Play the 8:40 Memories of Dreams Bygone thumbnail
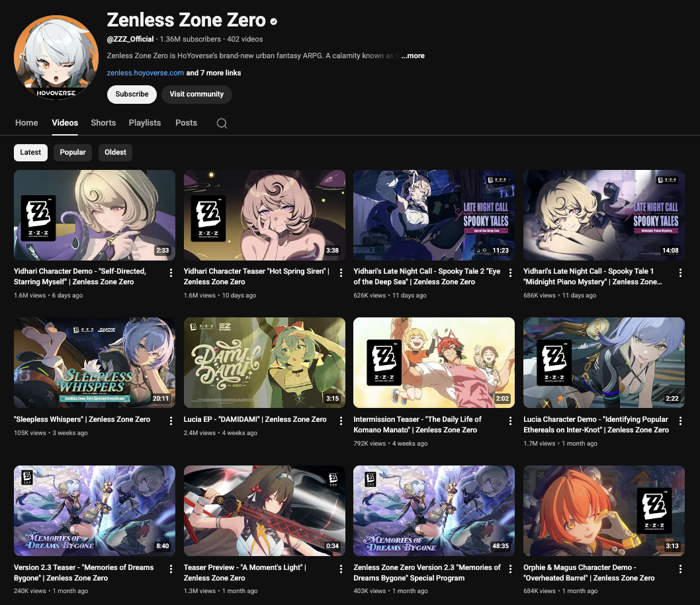 [x=95, y=511]
